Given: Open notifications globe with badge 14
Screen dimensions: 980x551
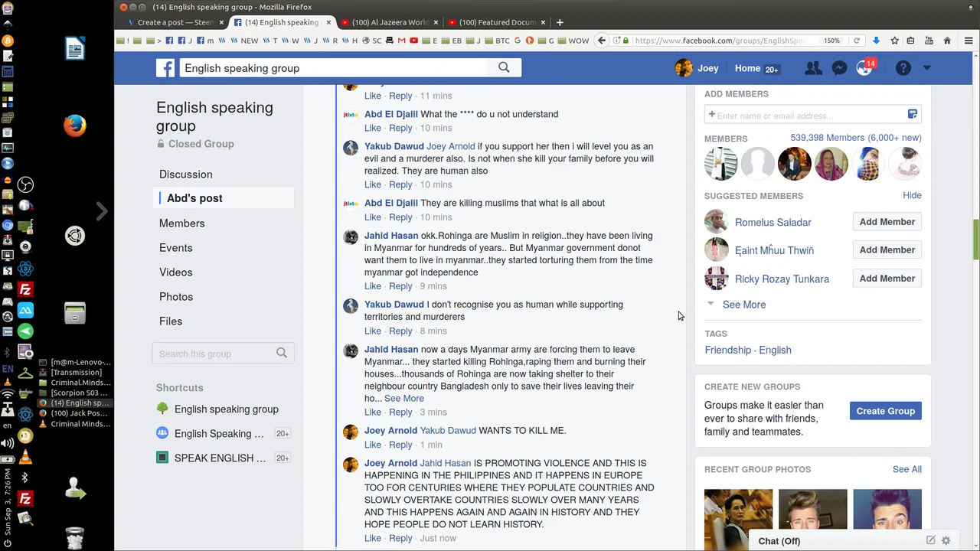Looking at the screenshot, I should pyautogui.click(x=864, y=68).
